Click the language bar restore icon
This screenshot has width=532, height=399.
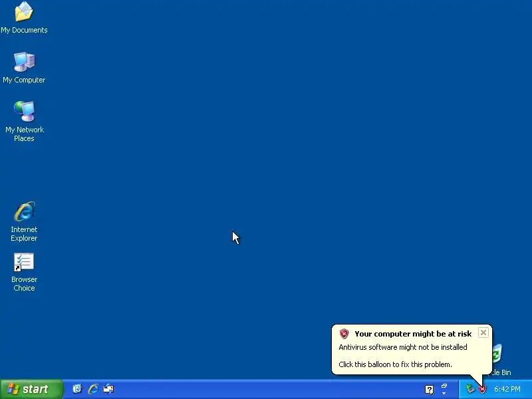coord(444,386)
